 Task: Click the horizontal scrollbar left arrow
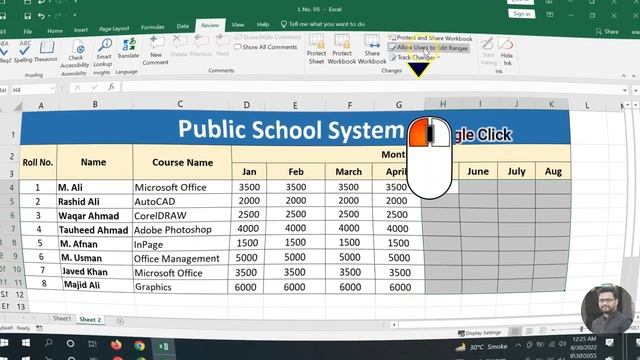click(x=394, y=325)
